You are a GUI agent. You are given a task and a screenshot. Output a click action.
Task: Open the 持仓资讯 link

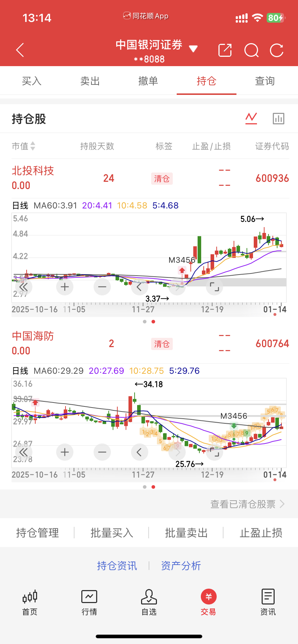(117, 566)
